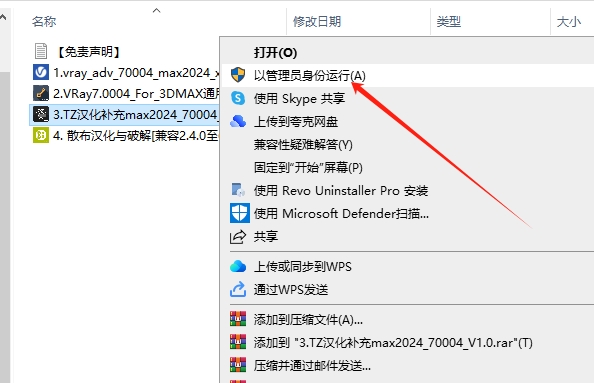Click the scroll-up arrow of left pane
This screenshot has width=594, height=383.
point(3,17)
